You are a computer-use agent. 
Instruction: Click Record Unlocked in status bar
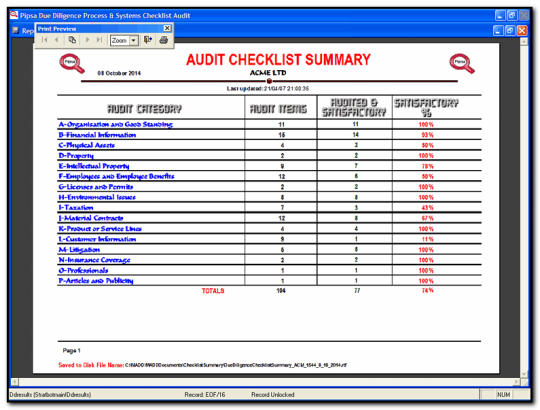pos(273,395)
